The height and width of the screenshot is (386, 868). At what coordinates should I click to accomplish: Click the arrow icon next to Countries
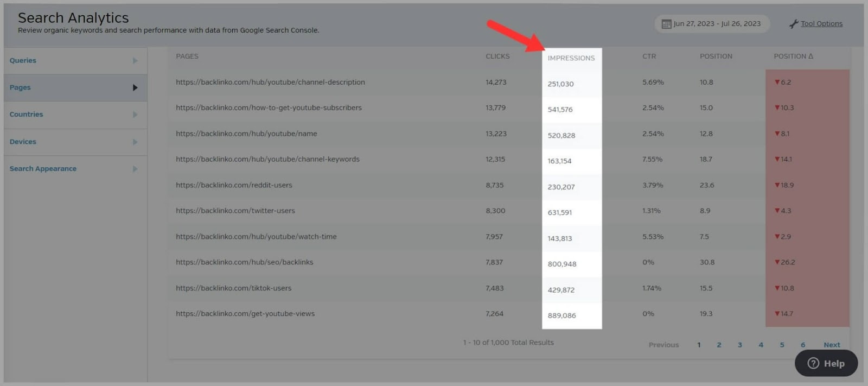135,115
